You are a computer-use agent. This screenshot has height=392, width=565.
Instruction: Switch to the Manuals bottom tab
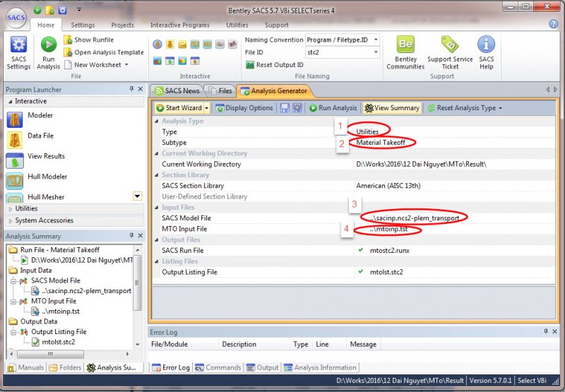25,367
